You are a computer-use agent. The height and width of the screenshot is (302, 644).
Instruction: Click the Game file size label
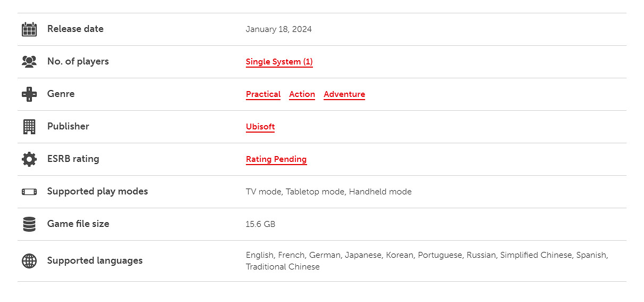pyautogui.click(x=78, y=224)
